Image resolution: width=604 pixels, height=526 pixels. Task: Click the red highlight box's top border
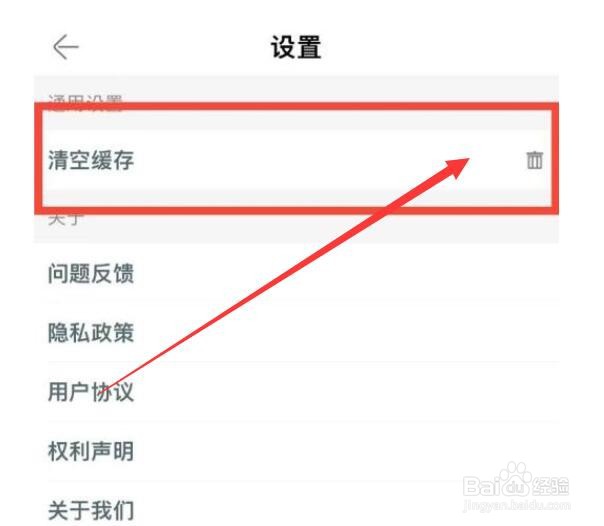(x=297, y=107)
